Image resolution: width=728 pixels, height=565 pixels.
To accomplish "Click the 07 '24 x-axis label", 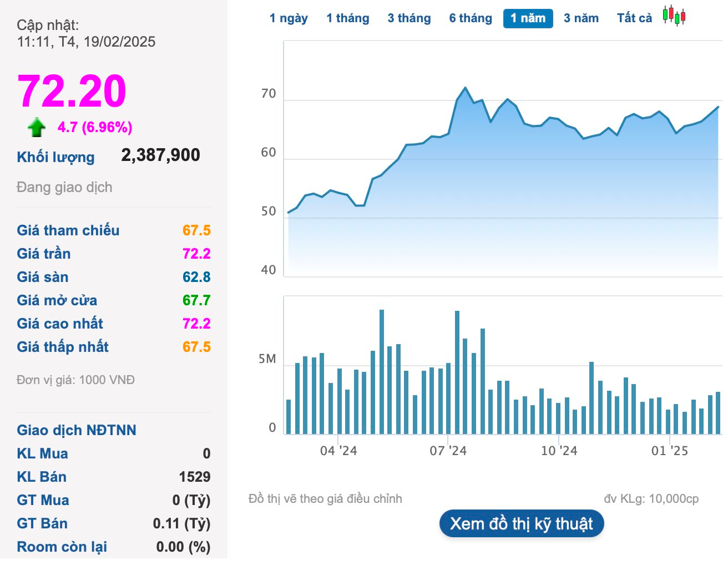I will [448, 451].
